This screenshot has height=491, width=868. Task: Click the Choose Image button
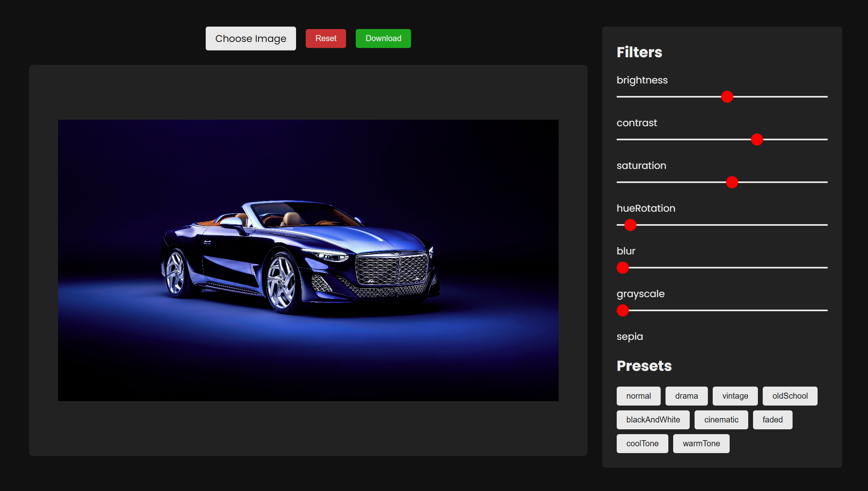pyautogui.click(x=250, y=38)
